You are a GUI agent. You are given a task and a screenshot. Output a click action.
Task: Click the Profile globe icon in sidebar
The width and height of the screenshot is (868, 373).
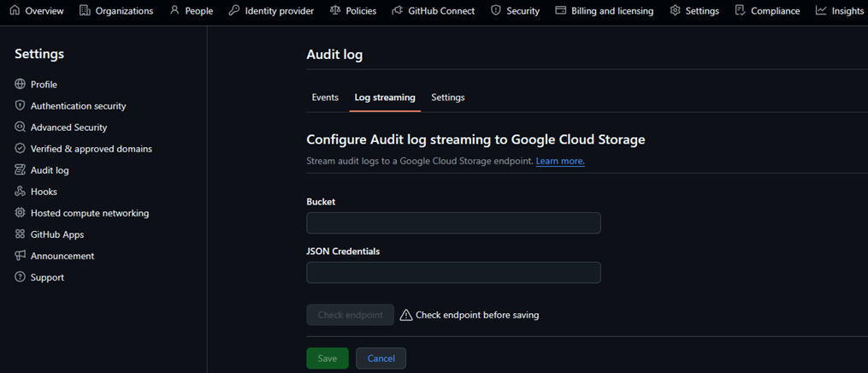pyautogui.click(x=20, y=84)
